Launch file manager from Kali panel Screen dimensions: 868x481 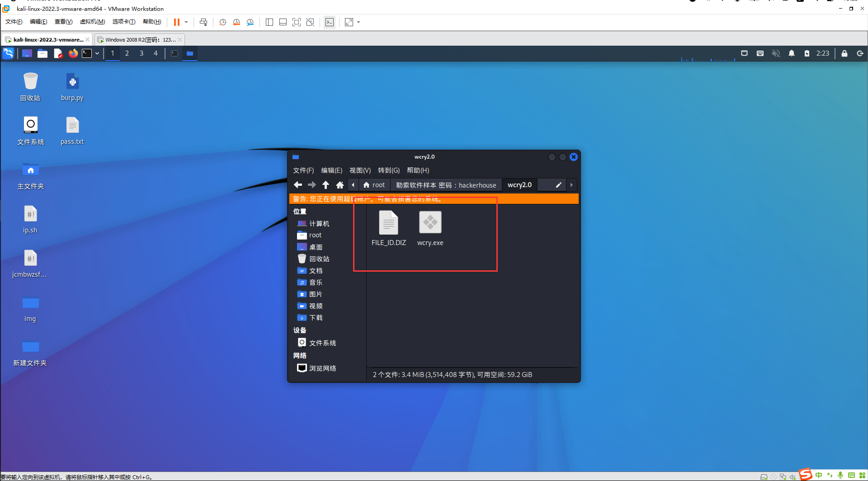(42, 53)
